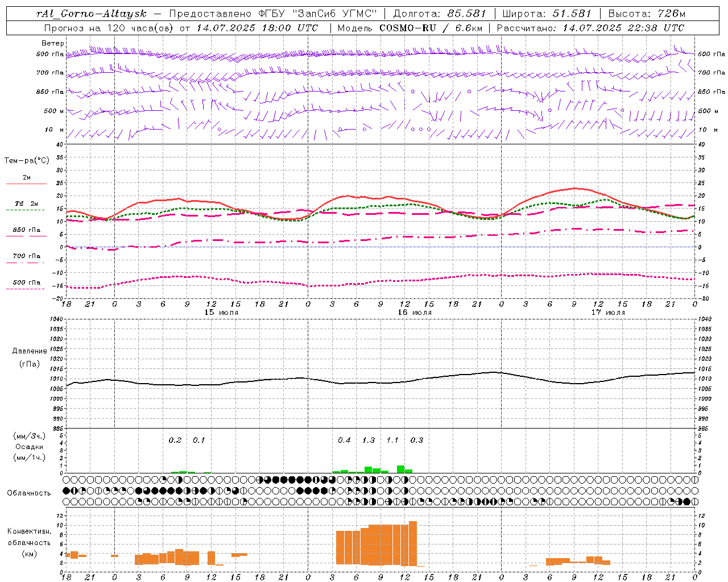Click forecast start 14.07.2025 18:00 UTC
This screenshot has height=582, width=728.
[x=257, y=27]
